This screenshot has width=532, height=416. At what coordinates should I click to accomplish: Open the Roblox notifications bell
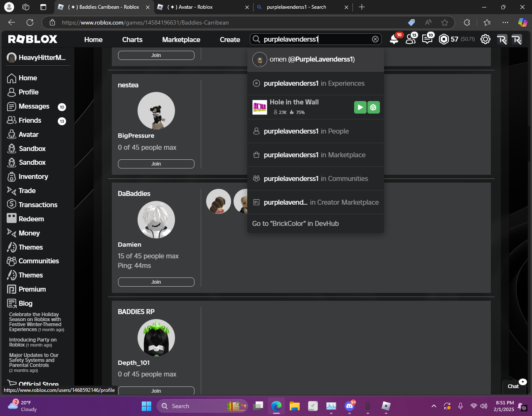click(x=394, y=40)
